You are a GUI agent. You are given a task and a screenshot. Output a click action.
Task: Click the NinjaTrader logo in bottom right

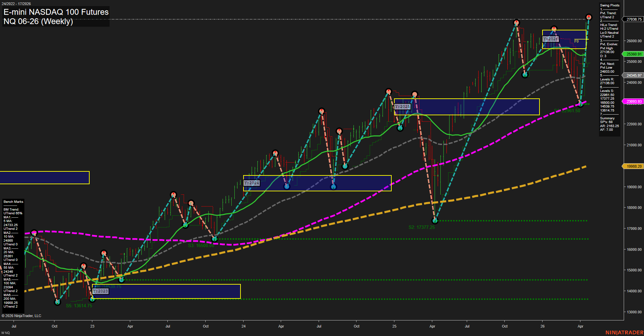[x=624, y=332]
